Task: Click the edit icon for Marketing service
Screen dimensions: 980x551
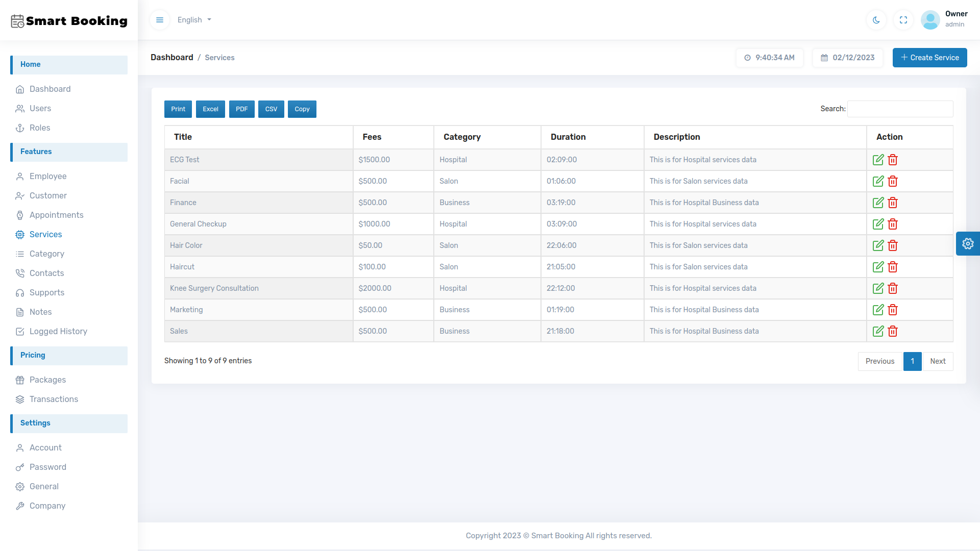Action: (x=878, y=310)
